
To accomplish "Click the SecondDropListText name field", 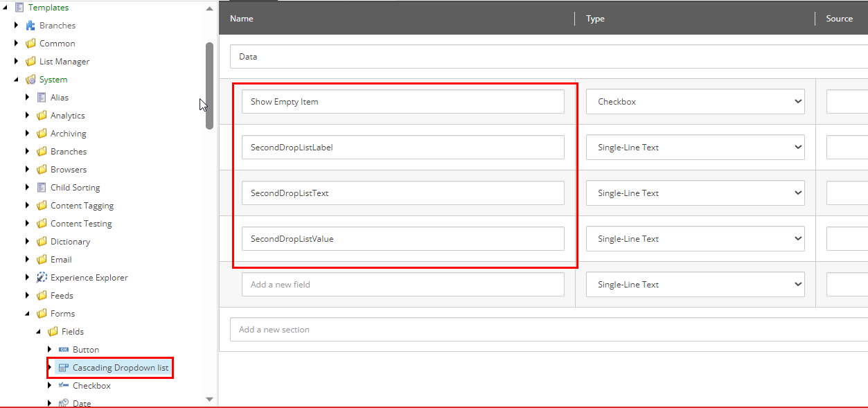I will (402, 193).
